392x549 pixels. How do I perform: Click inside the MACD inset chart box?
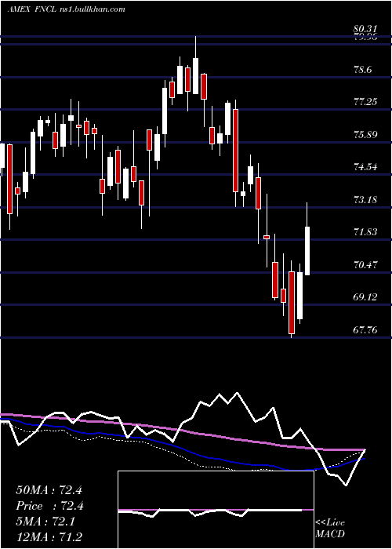tap(216, 510)
